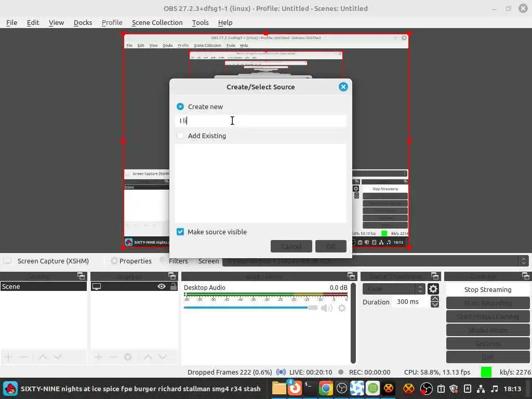Enable Studio Mode
The width and height of the screenshot is (532, 399).
click(487, 330)
